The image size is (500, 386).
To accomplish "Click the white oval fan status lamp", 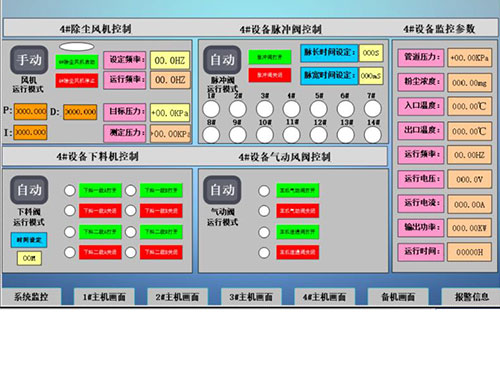I will click(77, 46).
